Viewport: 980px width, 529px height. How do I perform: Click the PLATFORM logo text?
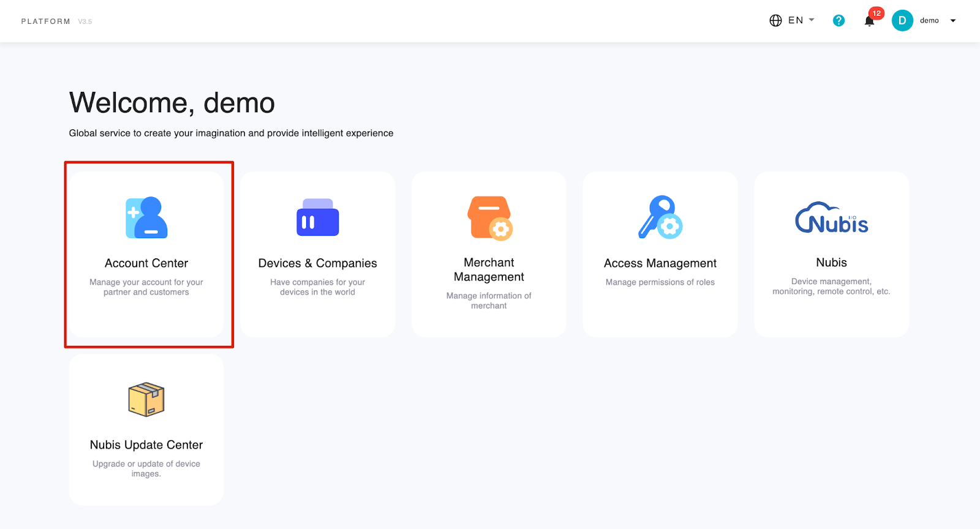46,21
